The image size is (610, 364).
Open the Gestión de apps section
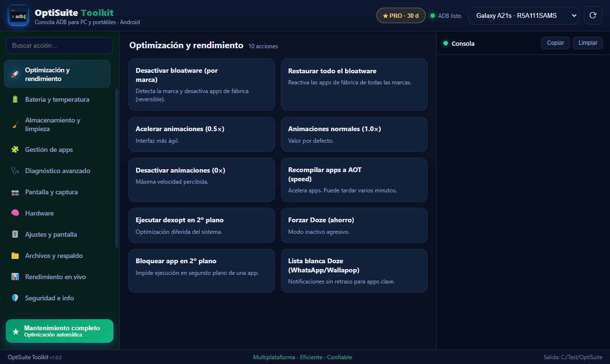57,149
